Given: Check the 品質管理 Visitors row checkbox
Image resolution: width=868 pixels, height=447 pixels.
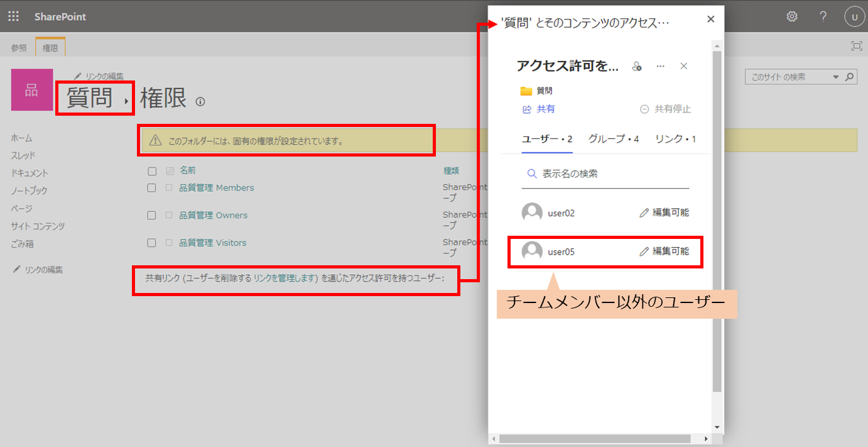Looking at the screenshot, I should [x=151, y=243].
